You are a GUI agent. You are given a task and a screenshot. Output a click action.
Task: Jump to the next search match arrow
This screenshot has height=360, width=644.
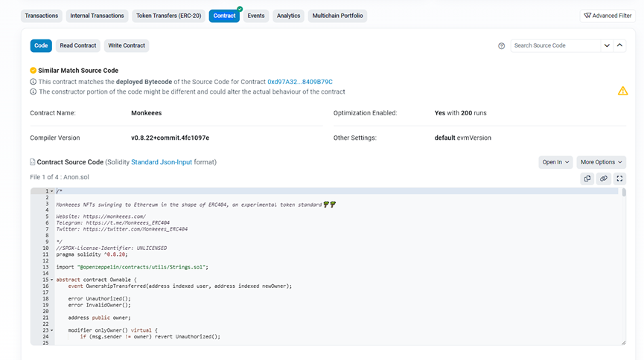[x=607, y=45]
